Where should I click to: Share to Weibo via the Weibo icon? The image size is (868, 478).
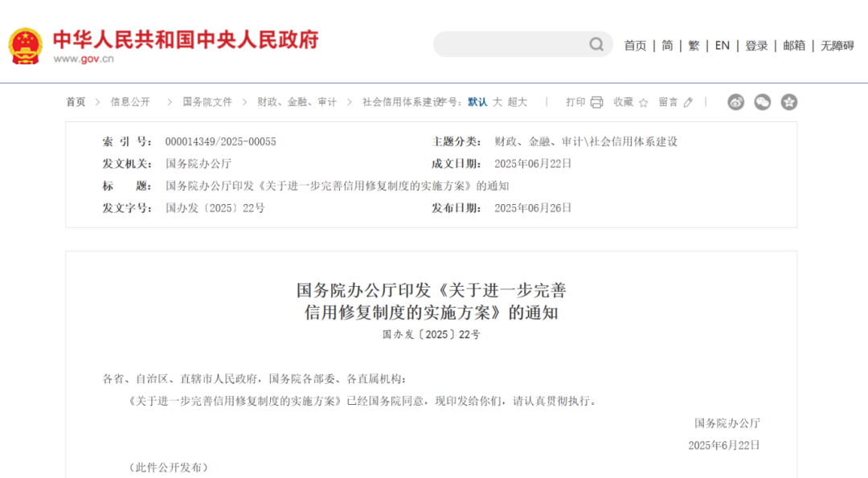point(735,102)
